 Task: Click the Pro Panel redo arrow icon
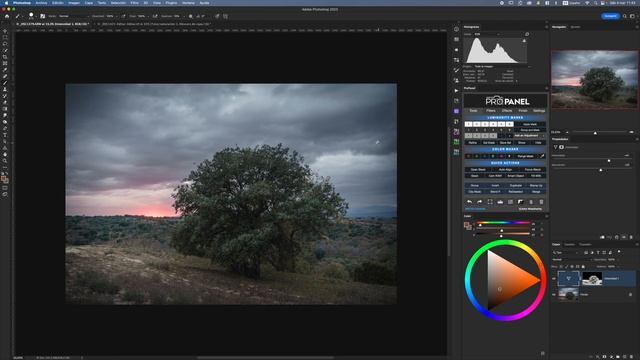[480, 202]
